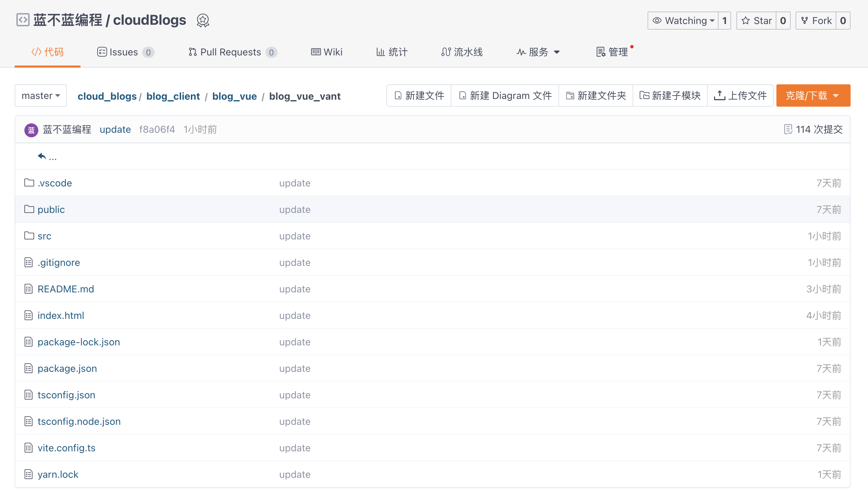
Task: Open the Issues section
Action: (125, 52)
